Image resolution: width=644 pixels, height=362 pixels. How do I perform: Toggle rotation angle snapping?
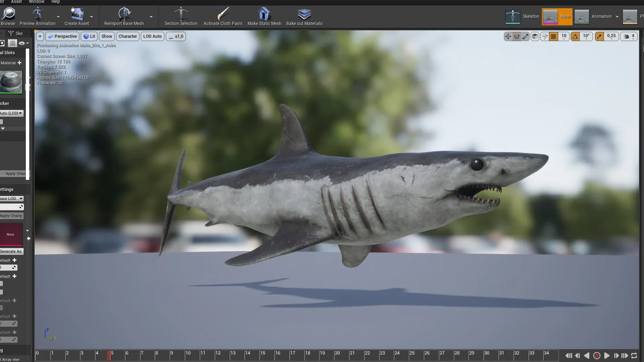coord(575,36)
